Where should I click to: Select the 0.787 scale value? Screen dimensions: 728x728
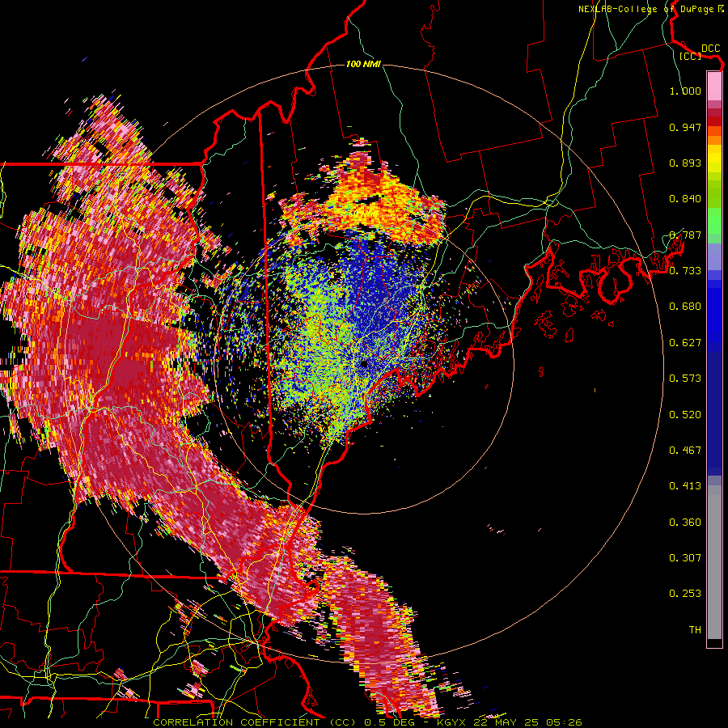pos(685,235)
